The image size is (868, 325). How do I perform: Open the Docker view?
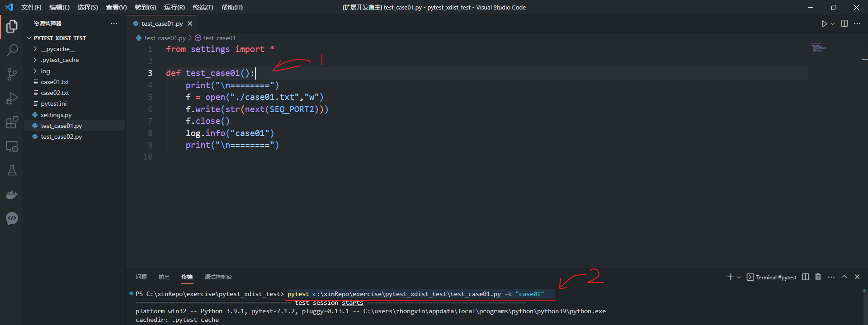pos(12,195)
